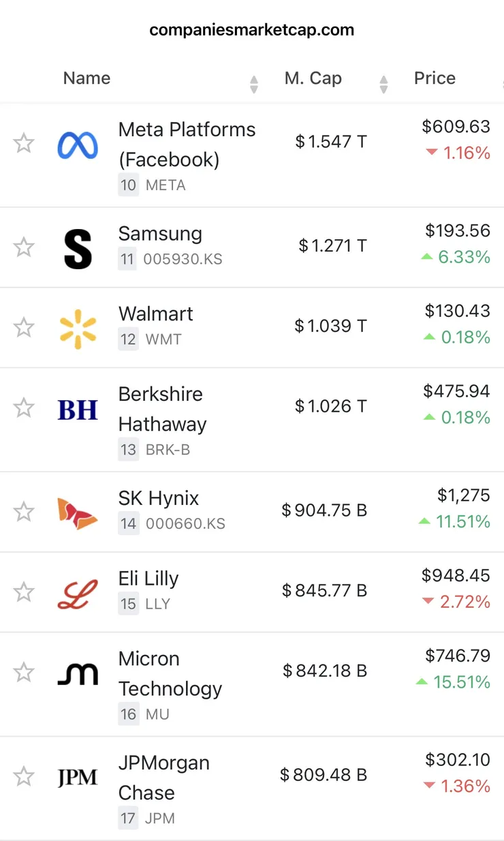Screen dimensions: 504x841
Task: Open the Berkshire Hathaway company link
Action: click(163, 409)
